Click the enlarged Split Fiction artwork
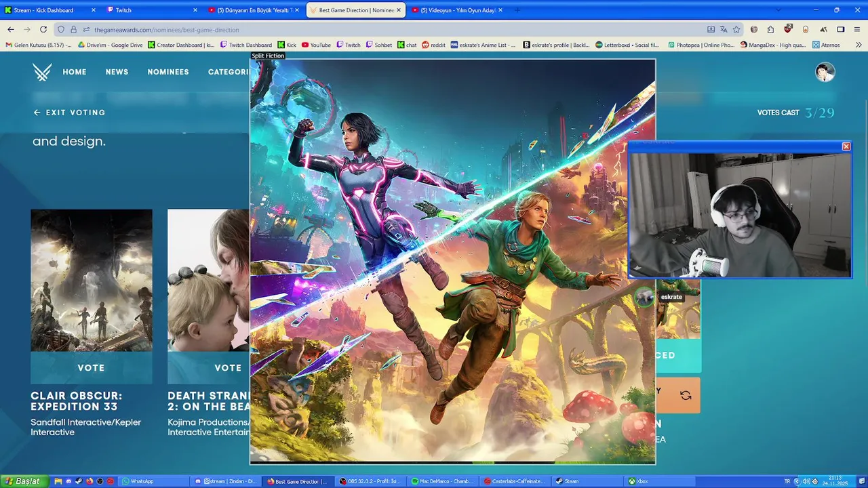The height and width of the screenshot is (488, 868). [453, 262]
